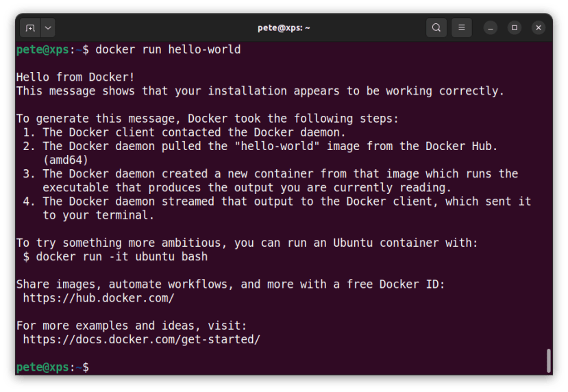Minimize the terminal window

coord(491,28)
